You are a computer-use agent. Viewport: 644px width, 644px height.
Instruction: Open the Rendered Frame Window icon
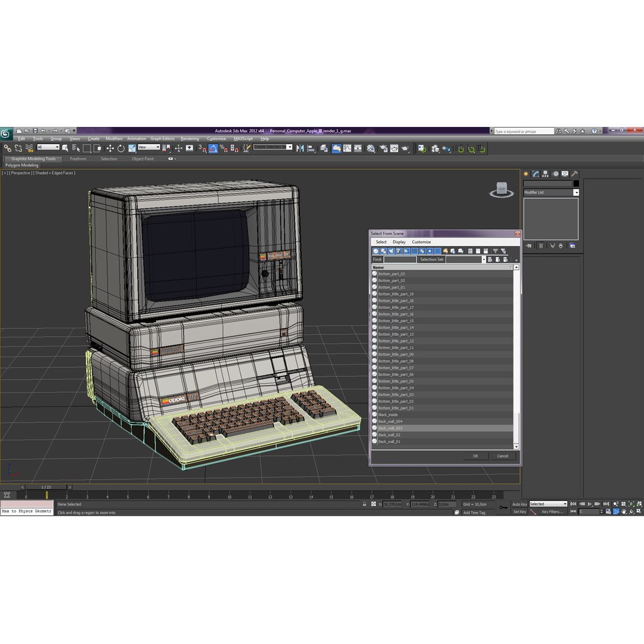394,148
